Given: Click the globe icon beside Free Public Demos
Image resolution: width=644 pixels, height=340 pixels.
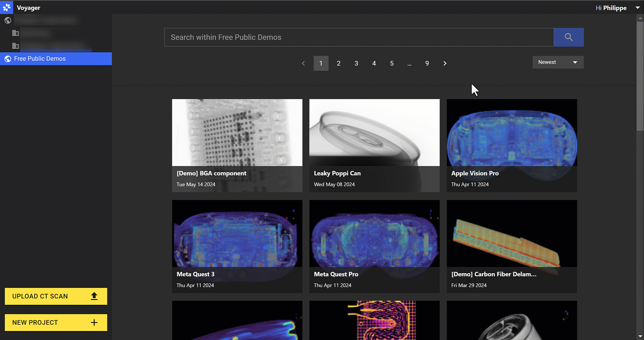Looking at the screenshot, I should click(8, 59).
